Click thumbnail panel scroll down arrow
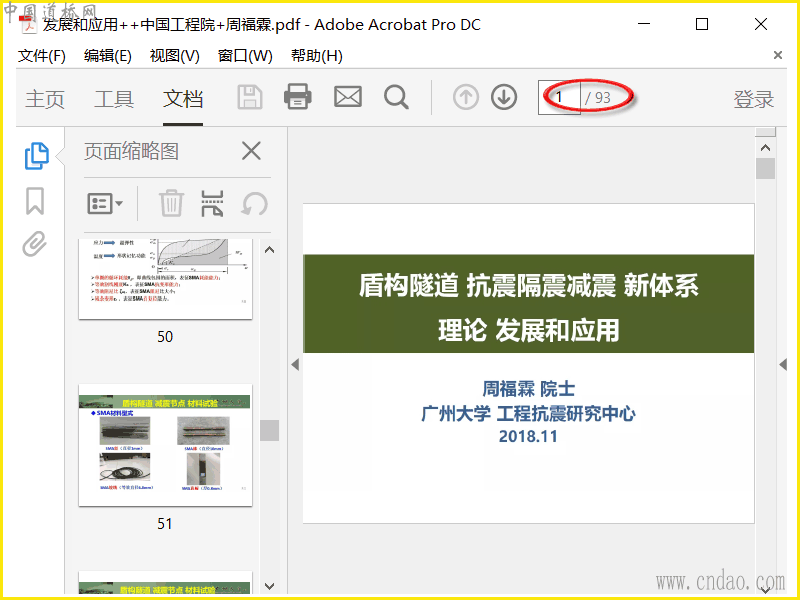 pos(270,586)
